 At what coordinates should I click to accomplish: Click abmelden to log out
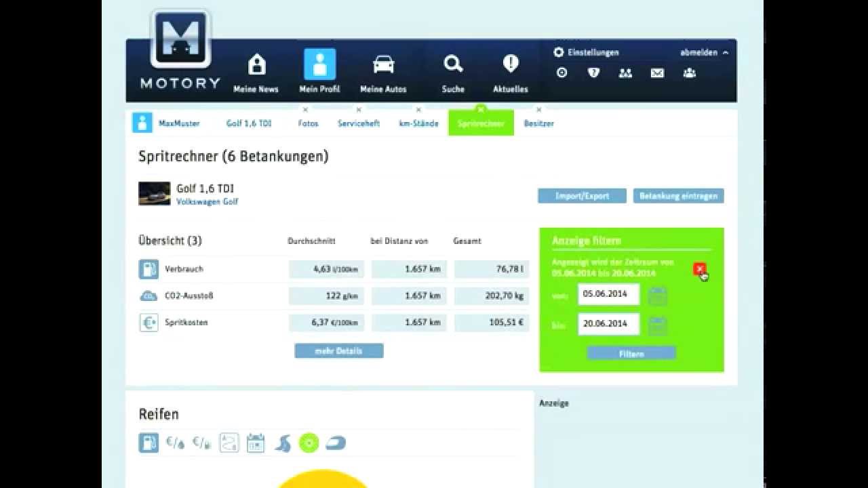pyautogui.click(x=698, y=52)
